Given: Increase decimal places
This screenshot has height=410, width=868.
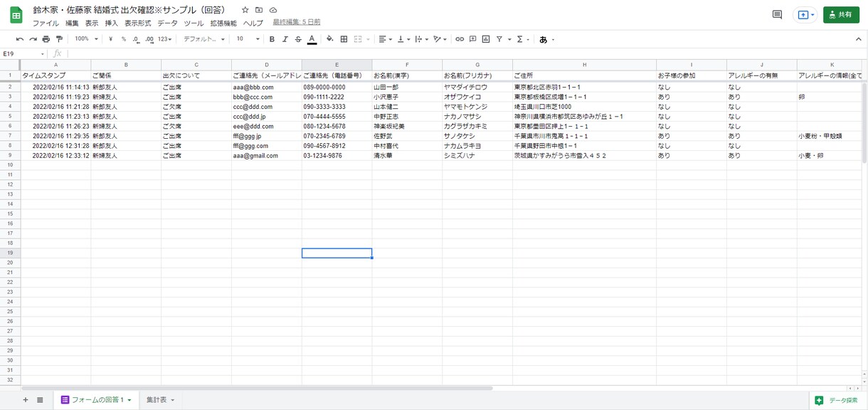Looking at the screenshot, I should click(x=149, y=39).
